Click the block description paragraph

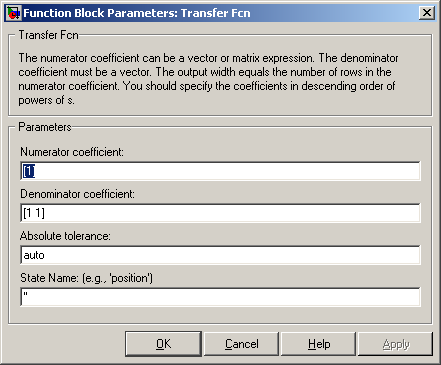[208, 79]
